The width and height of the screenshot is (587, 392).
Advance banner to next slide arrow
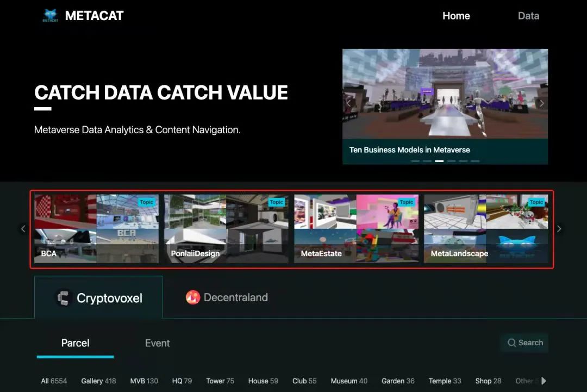pos(541,103)
